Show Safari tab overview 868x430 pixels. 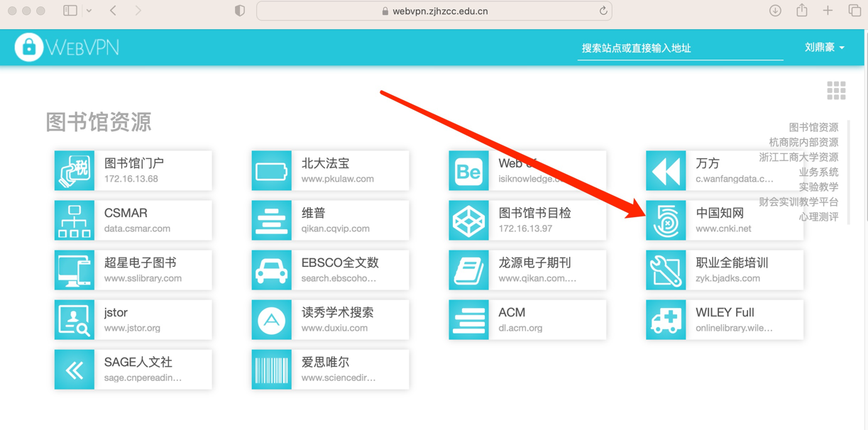pos(855,11)
